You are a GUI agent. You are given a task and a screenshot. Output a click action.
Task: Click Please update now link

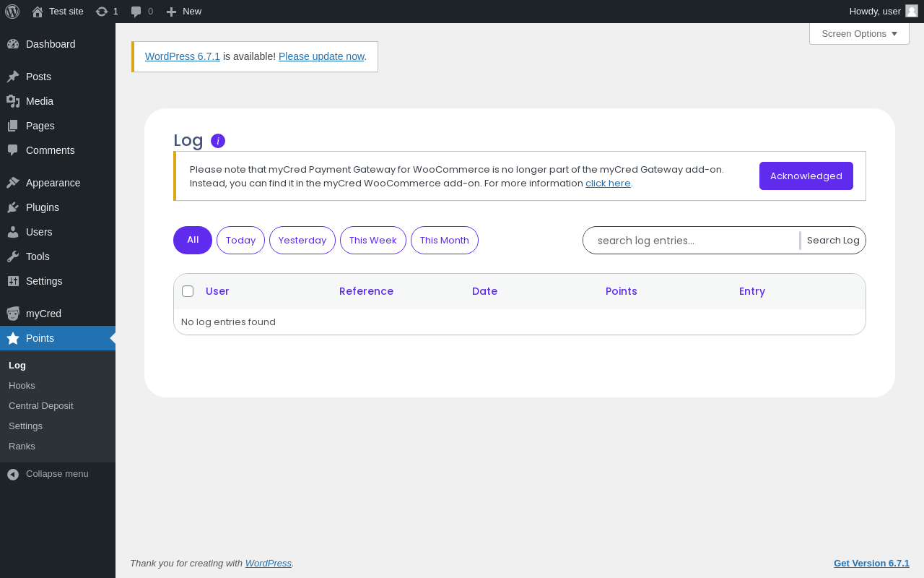(x=321, y=56)
